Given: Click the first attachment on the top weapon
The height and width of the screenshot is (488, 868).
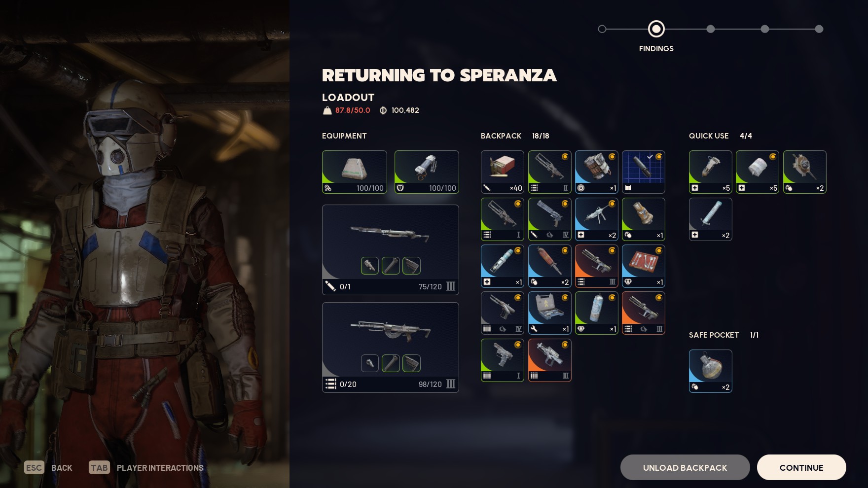Looking at the screenshot, I should 370,266.
